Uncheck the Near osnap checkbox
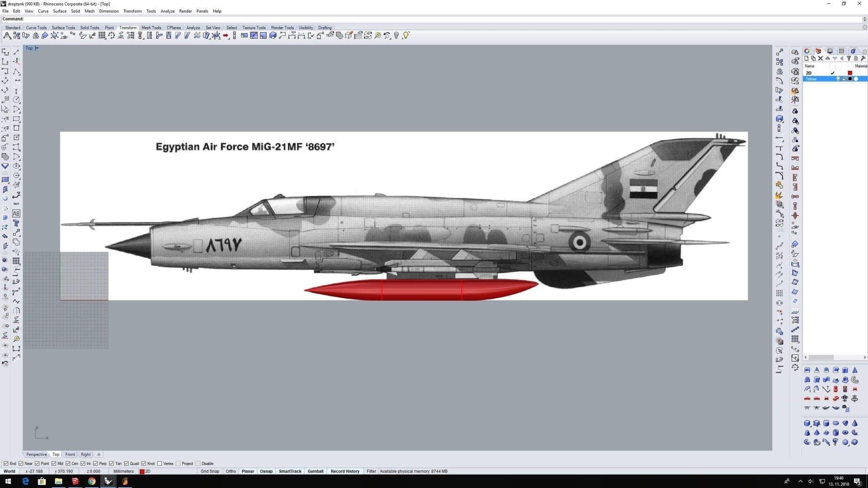The height and width of the screenshot is (488, 868). point(21,464)
